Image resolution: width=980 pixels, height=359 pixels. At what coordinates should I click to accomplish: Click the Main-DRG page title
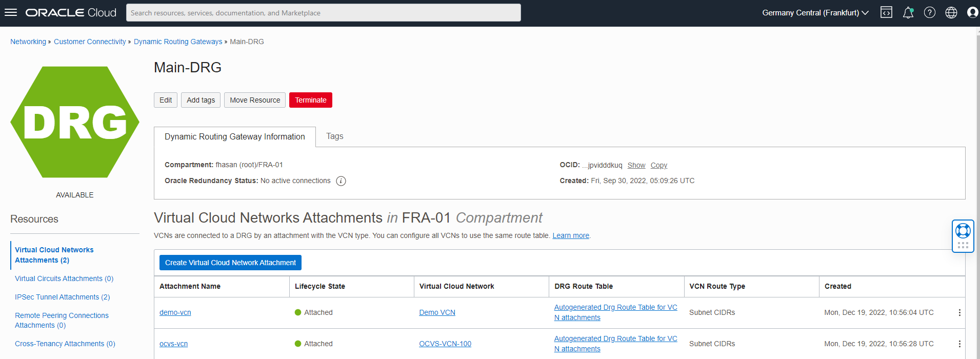point(188,67)
